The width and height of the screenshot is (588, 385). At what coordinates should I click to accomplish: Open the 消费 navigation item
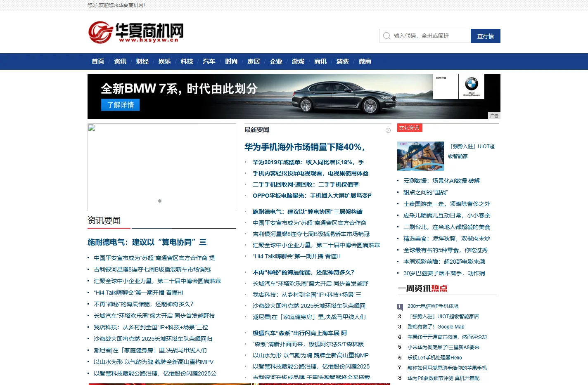coord(343,61)
